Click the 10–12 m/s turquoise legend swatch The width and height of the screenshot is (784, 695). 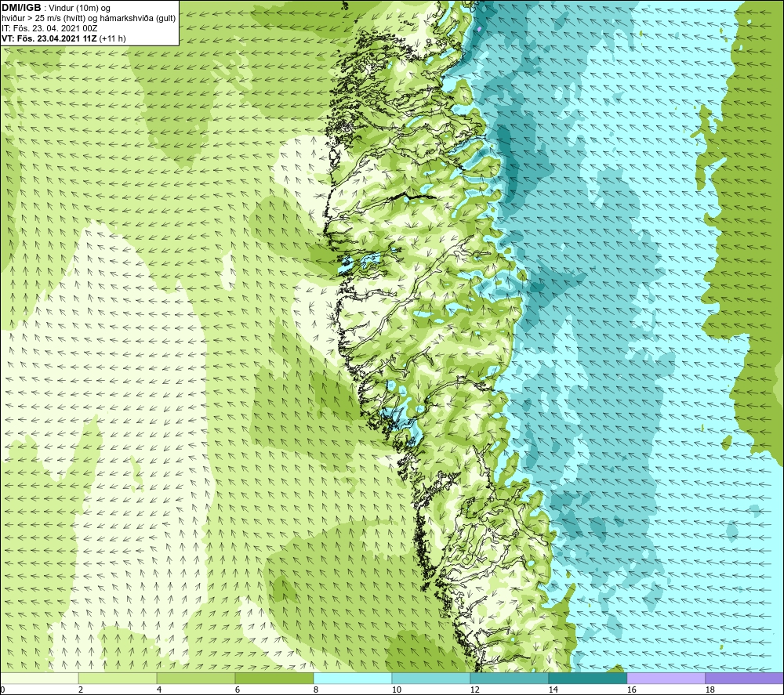(x=431, y=679)
